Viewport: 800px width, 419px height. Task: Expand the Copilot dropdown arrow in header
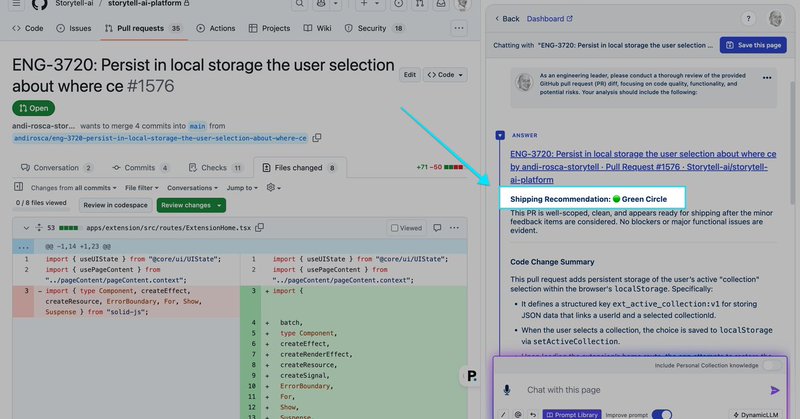click(x=335, y=4)
